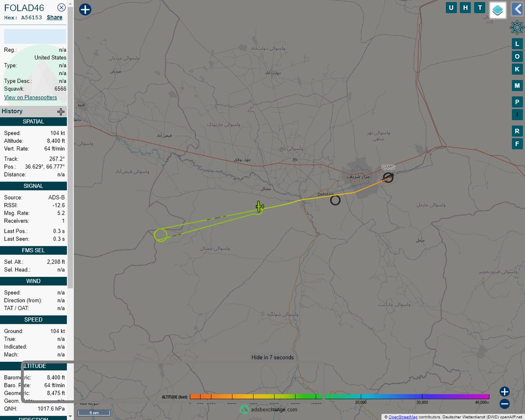Collapse the SIGNAL section

pyautogui.click(x=33, y=186)
